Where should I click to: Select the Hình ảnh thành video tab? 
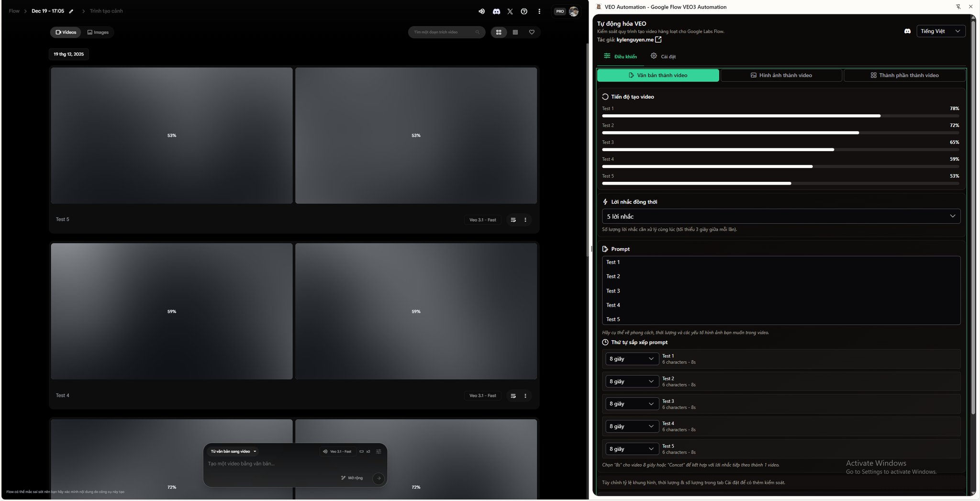[781, 76]
